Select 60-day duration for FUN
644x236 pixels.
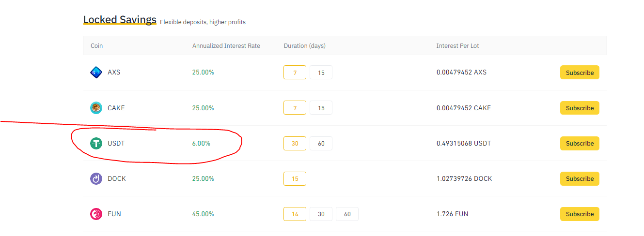coord(347,214)
